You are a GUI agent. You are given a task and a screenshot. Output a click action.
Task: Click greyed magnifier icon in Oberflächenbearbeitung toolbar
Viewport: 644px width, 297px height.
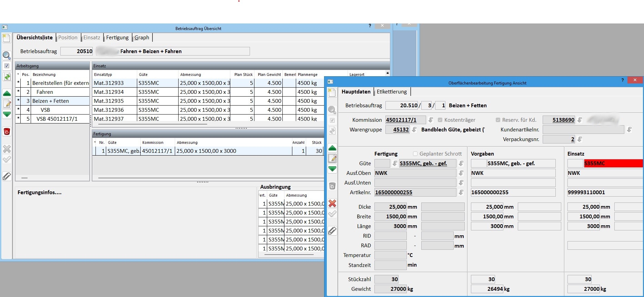click(x=332, y=110)
